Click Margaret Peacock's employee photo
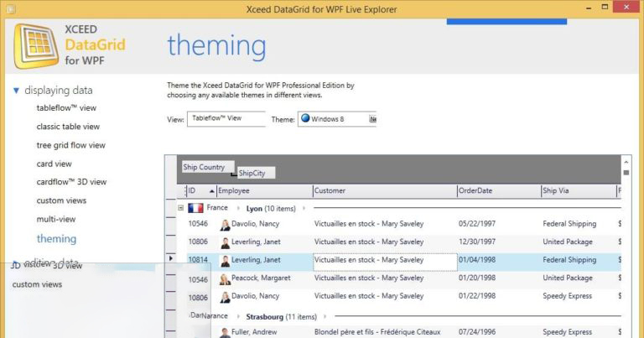Screen dimensions: 644x338 point(225,278)
